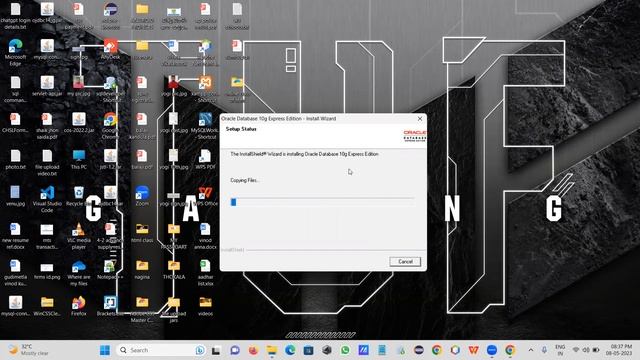Image resolution: width=640 pixels, height=360 pixels.
Task: Open Zoom from taskbar
Action: coord(492,350)
